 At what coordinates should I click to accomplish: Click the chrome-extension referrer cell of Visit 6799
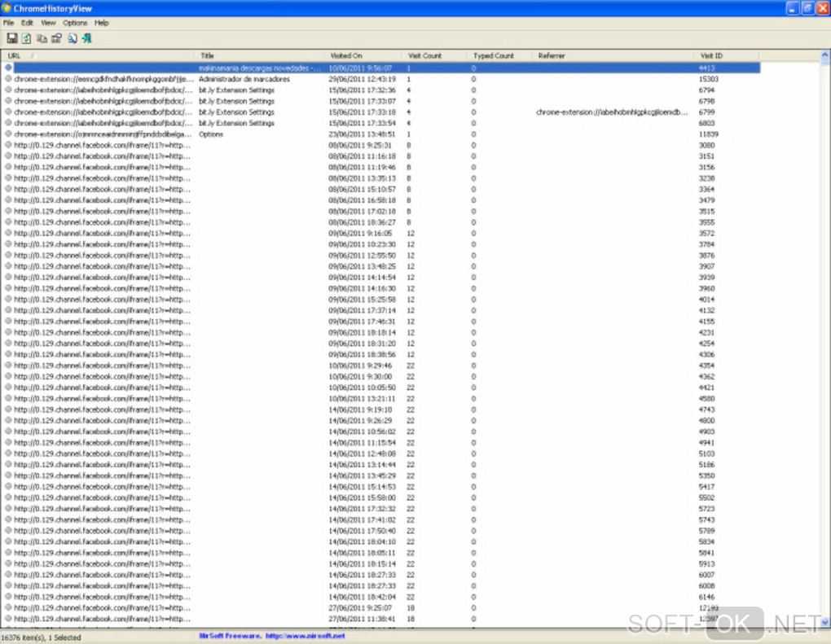[x=612, y=112]
